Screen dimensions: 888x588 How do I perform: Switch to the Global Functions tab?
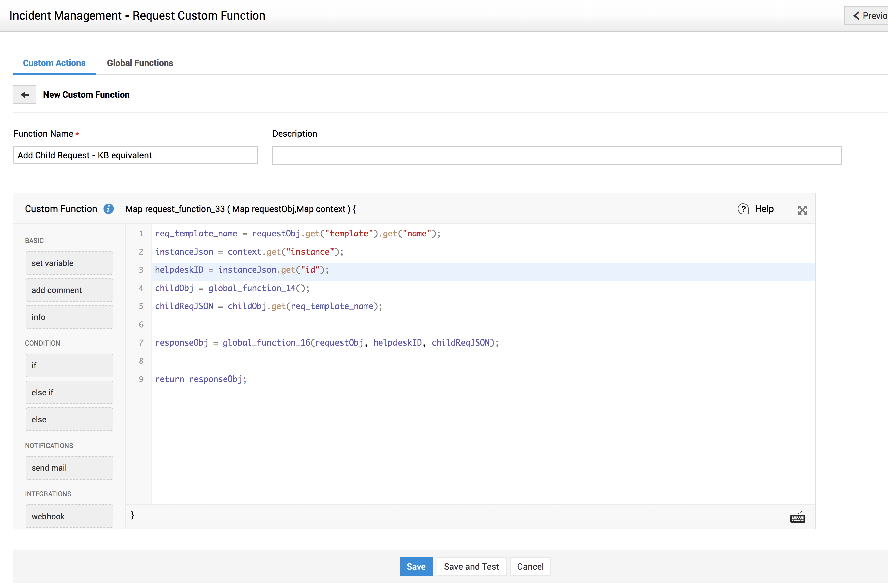tap(140, 63)
